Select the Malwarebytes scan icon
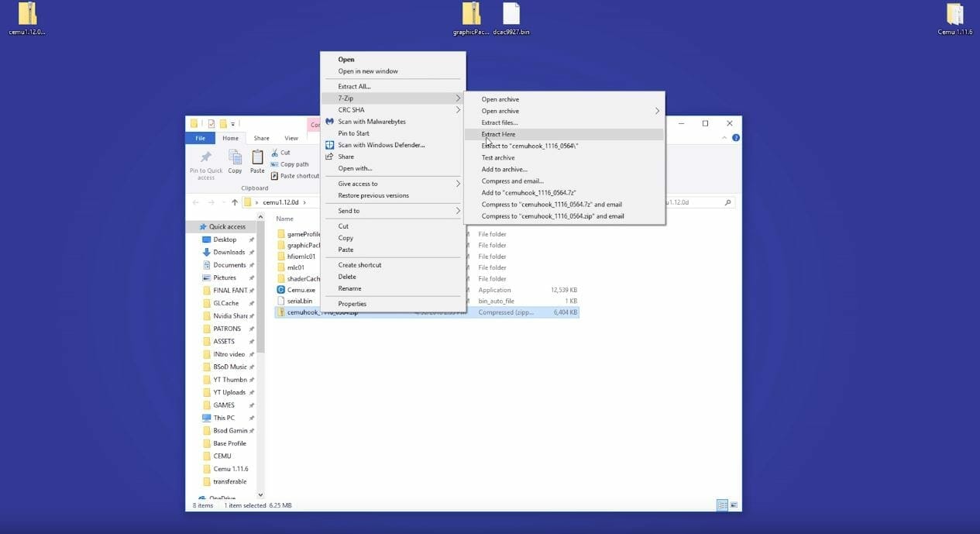The width and height of the screenshot is (980, 534). click(x=329, y=122)
